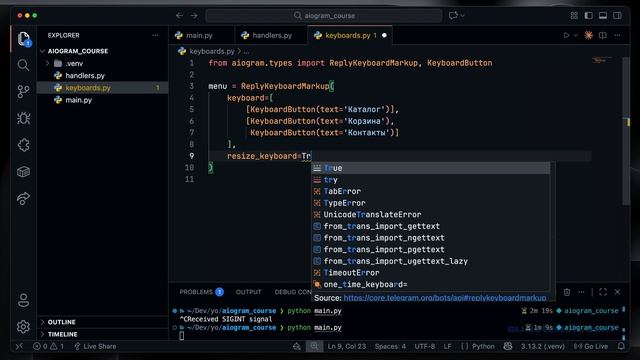Open Explorer views and more actions ellipsis
The image size is (640, 360).
click(156, 36)
